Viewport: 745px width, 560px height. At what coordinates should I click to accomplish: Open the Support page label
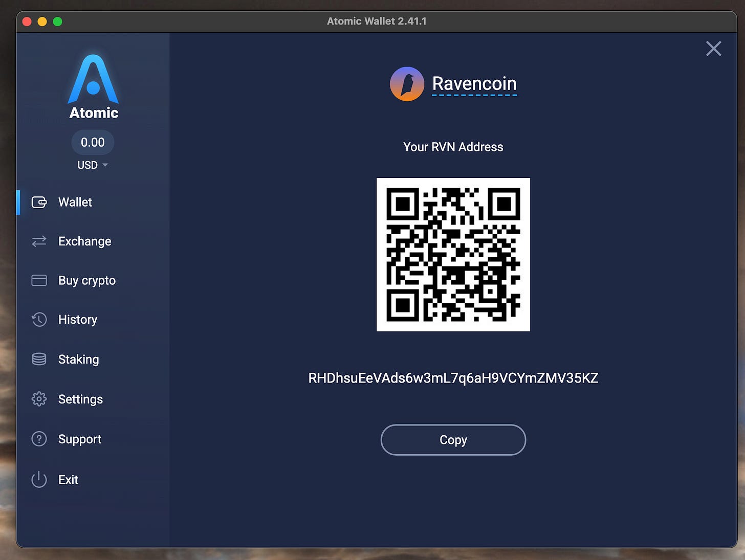pyautogui.click(x=80, y=439)
